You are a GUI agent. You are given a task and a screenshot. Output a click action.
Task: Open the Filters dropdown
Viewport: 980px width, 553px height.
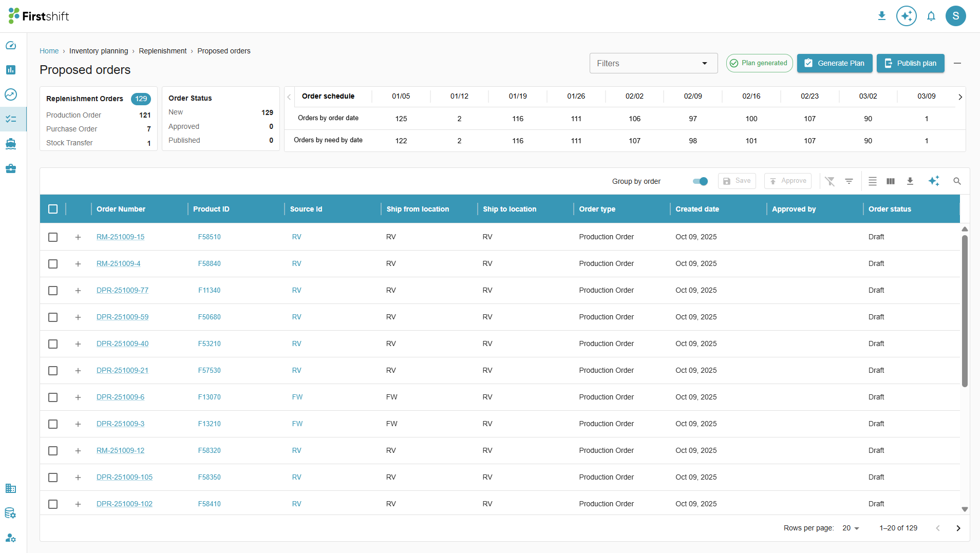click(x=653, y=63)
